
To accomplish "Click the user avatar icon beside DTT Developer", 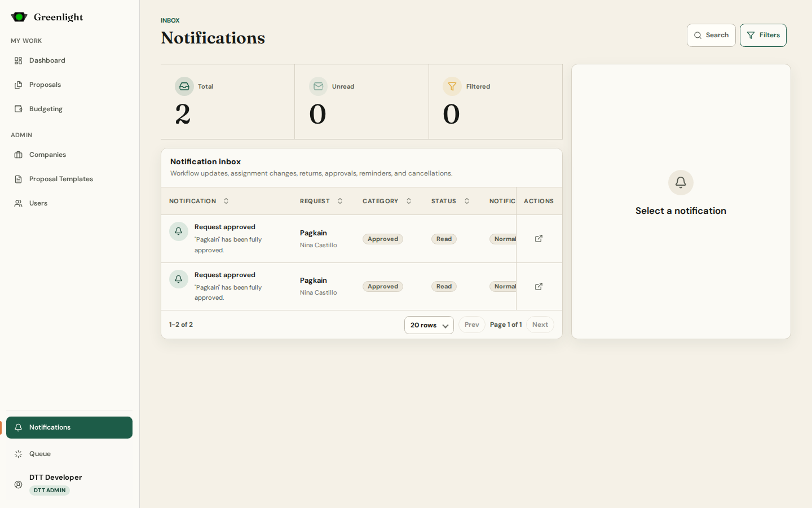I will 19,485.
